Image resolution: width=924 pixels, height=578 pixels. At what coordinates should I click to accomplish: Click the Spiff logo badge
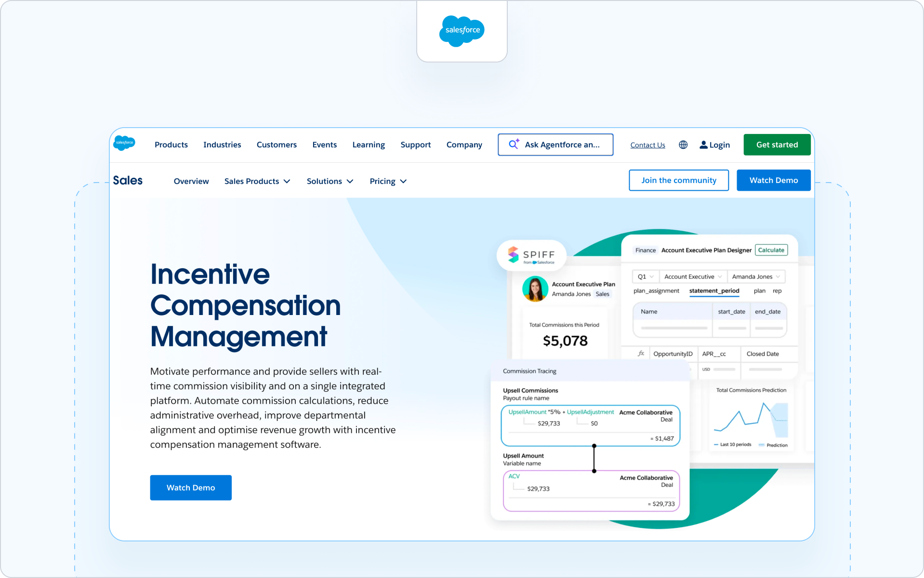[x=531, y=255]
